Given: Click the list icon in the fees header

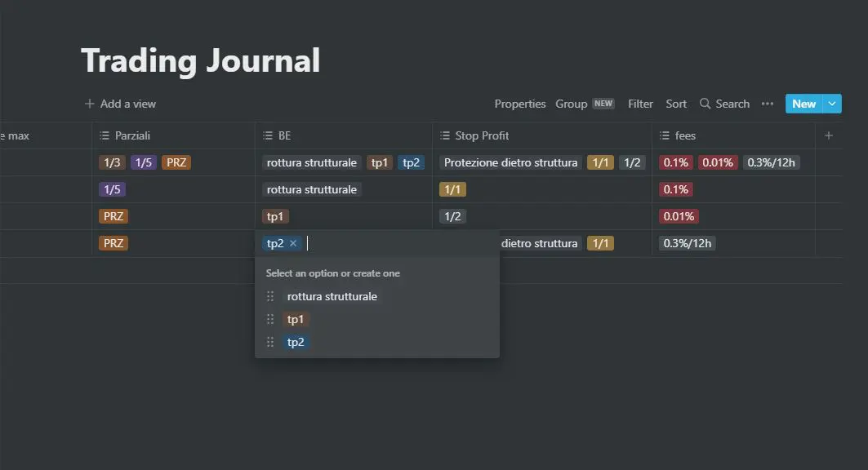Looking at the screenshot, I should pos(665,135).
